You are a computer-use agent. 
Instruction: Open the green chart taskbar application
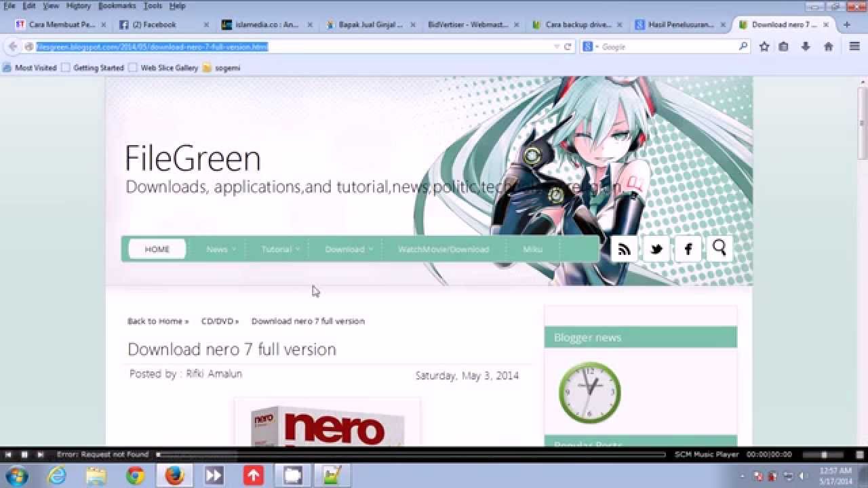(x=332, y=476)
